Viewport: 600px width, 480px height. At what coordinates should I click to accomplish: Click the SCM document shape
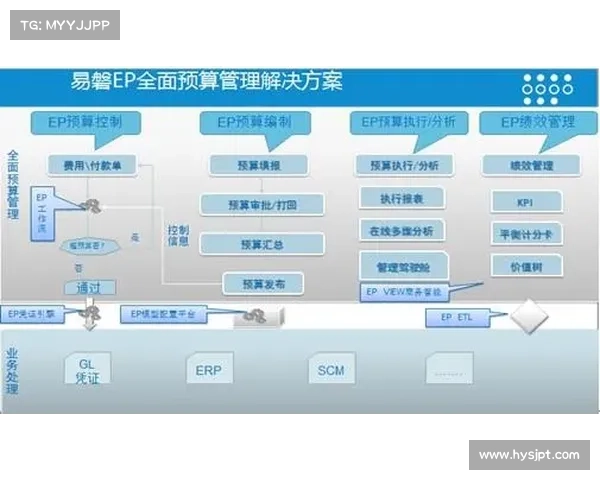click(332, 368)
